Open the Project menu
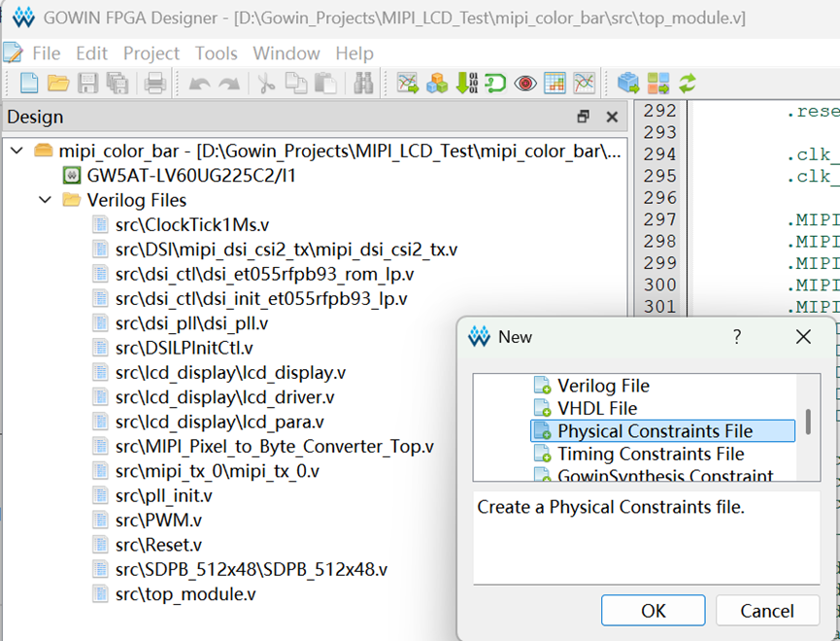Image resolution: width=840 pixels, height=641 pixels. pos(151,53)
